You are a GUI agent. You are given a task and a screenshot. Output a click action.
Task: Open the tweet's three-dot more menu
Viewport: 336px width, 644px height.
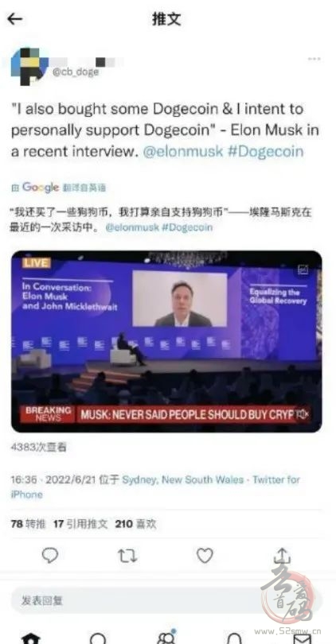315,59
